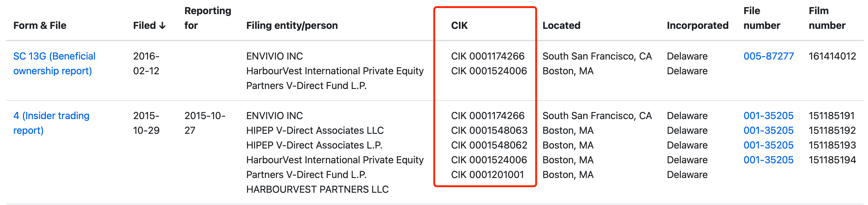Open file link beside film number 151185193

pyautogui.click(x=768, y=145)
